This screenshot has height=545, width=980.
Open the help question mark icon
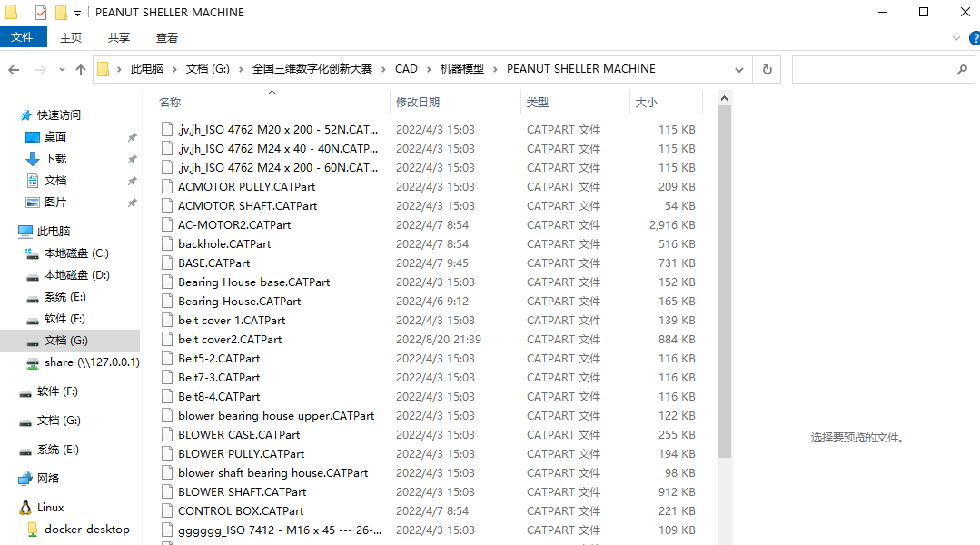click(975, 38)
